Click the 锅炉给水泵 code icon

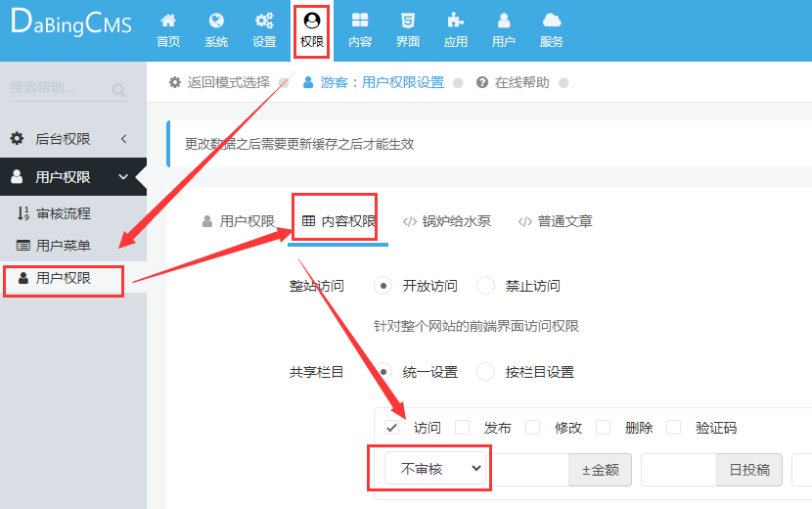tap(410, 222)
